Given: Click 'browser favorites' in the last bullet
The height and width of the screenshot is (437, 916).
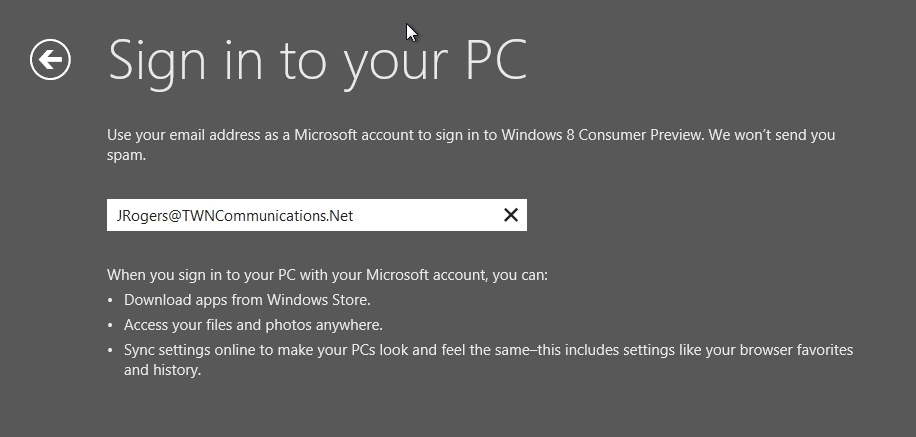Looking at the screenshot, I should (x=796, y=350).
